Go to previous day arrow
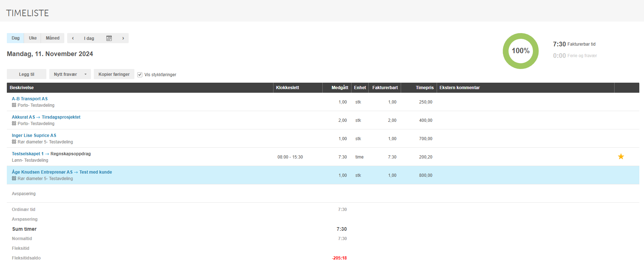This screenshot has height=271, width=644. click(73, 38)
